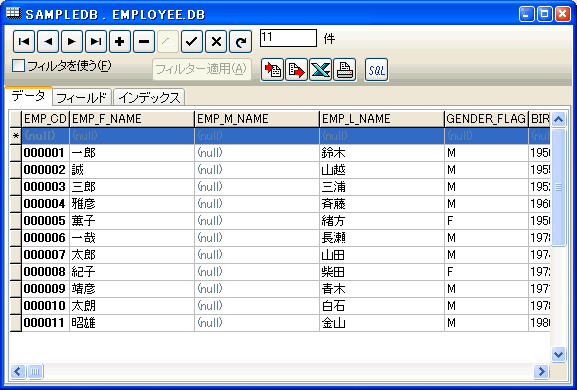Click the last name cell 三浦
Viewport: 577px width, 390px height.
pos(382,187)
